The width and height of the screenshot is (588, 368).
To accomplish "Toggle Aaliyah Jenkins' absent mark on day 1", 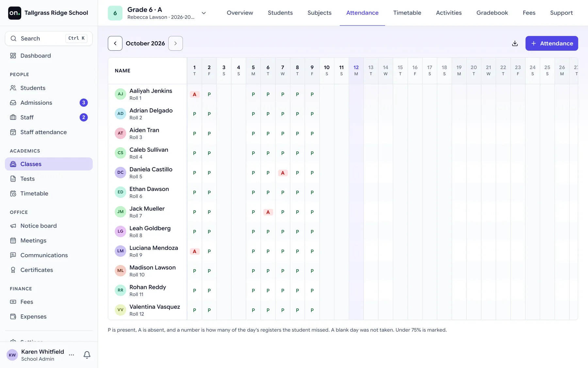I will tap(194, 94).
